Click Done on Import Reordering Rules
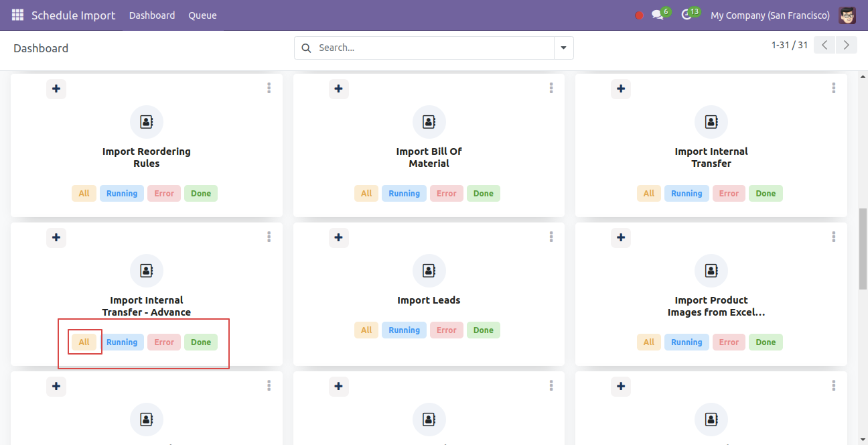Screen dimensions: 868x445 (201, 194)
